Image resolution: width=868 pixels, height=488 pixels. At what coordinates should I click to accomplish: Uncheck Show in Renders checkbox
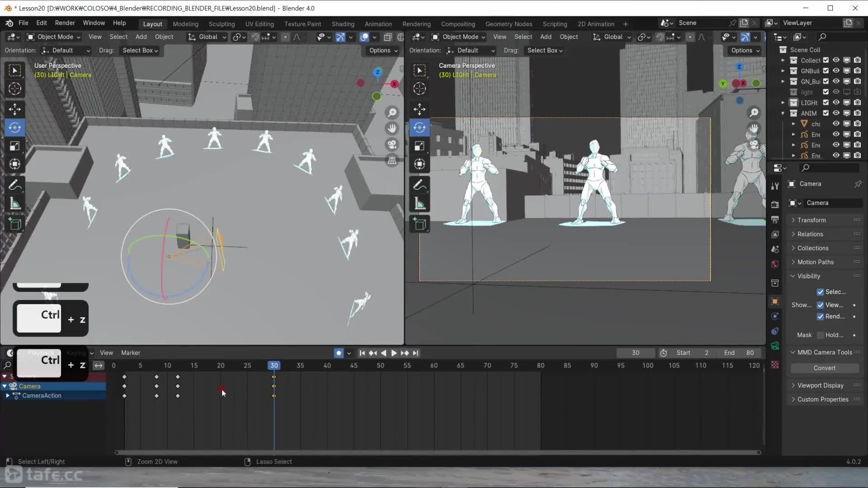click(820, 316)
